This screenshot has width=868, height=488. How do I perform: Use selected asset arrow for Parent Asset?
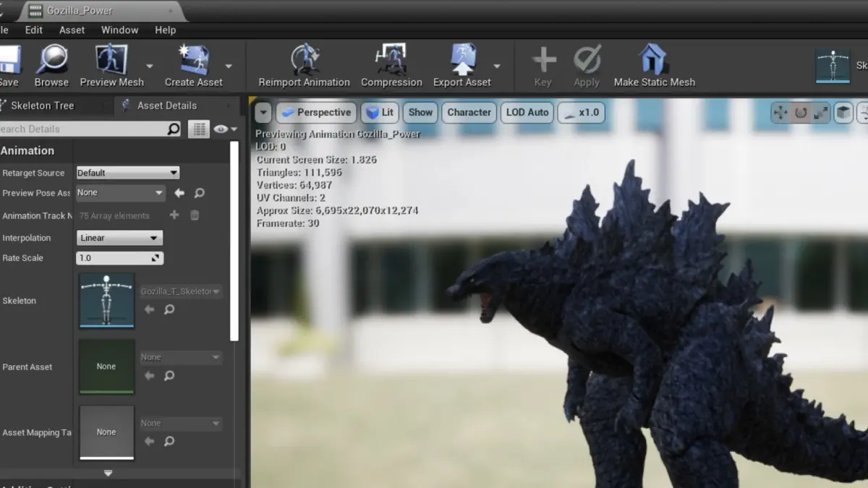click(149, 376)
